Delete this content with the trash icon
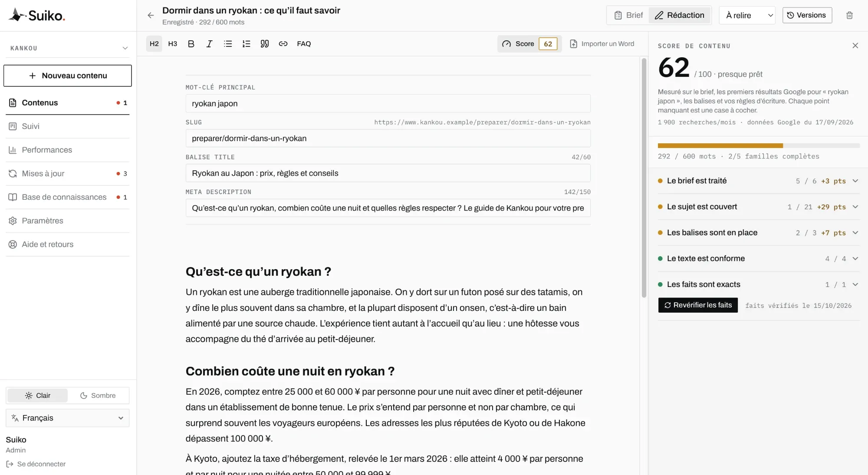Image resolution: width=868 pixels, height=475 pixels. [849, 16]
